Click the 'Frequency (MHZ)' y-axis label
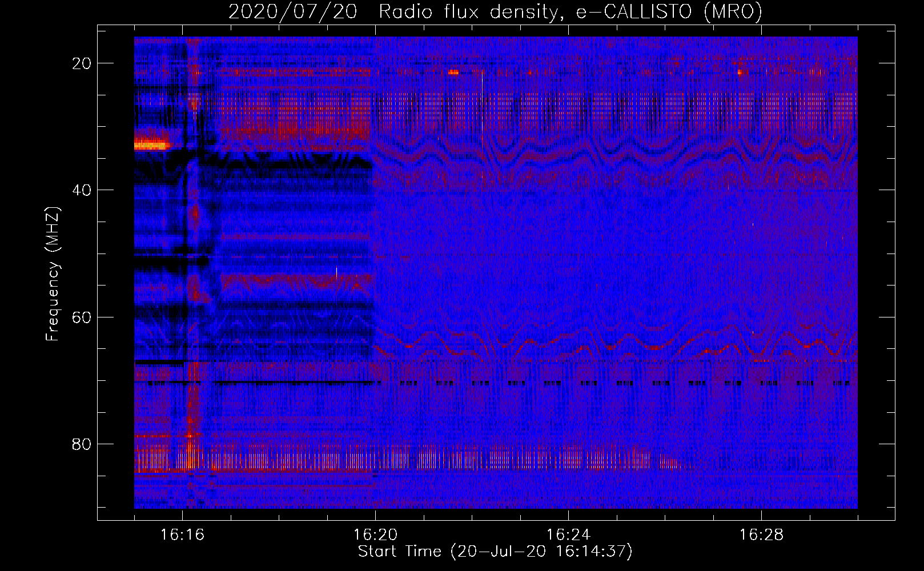Image resolution: width=924 pixels, height=571 pixels. [x=53, y=274]
